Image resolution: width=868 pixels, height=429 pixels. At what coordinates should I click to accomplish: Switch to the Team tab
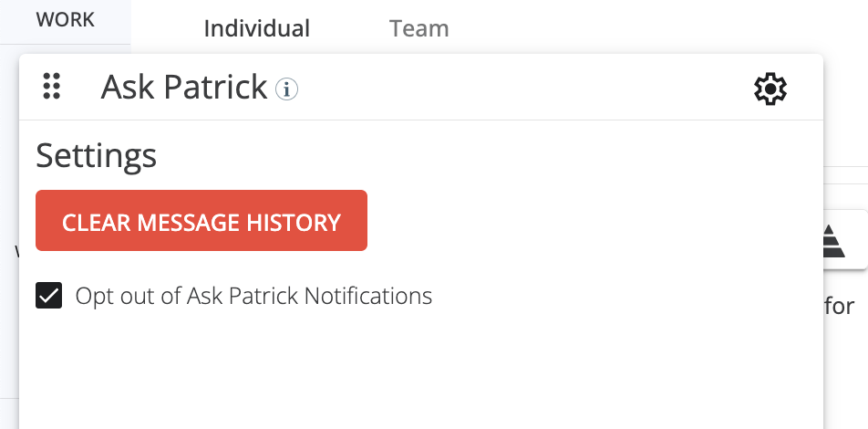(419, 28)
